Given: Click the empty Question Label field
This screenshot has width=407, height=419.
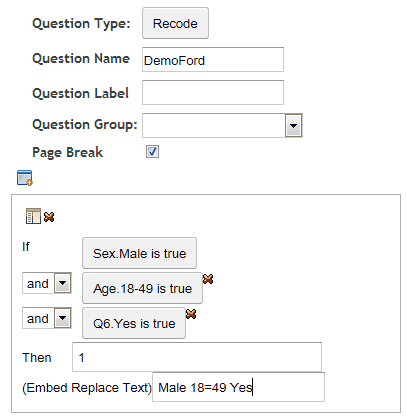Looking at the screenshot, I should [x=213, y=92].
